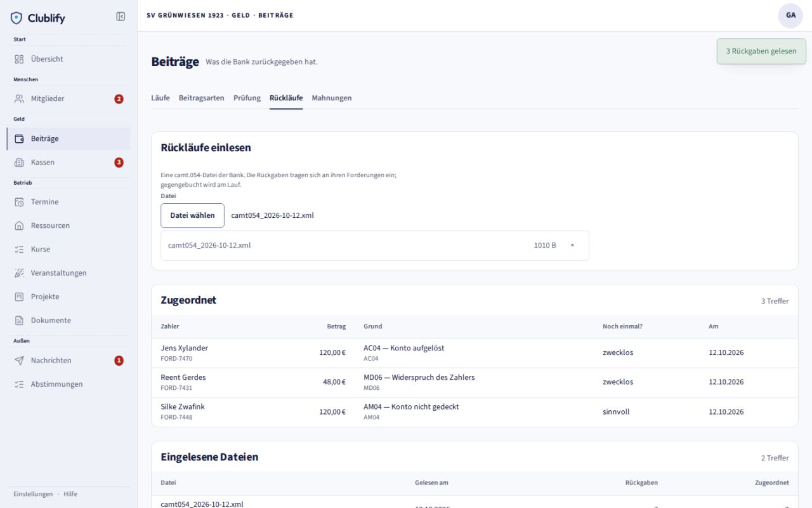
Task: Click the 'Gelesen am' column header
Action: pos(431,483)
